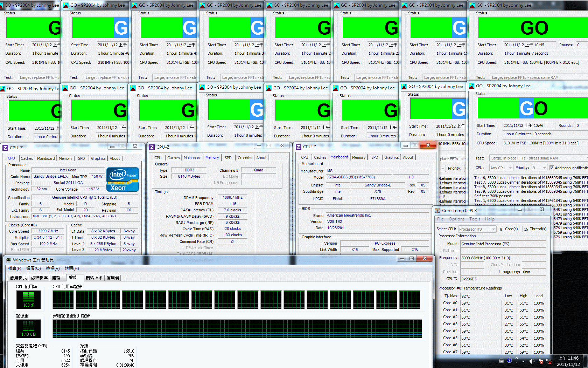Click the Windows Task Manager title bar icon
Image resolution: width=588 pixels, height=368 pixels.
click(x=8, y=260)
